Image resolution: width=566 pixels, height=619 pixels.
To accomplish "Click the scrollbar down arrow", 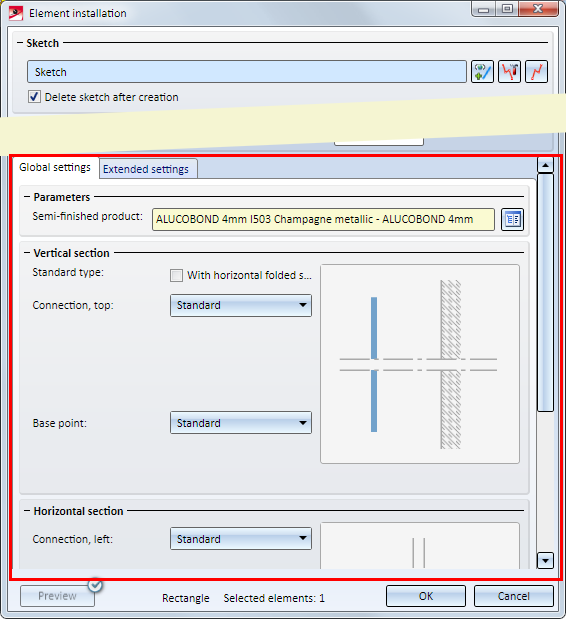I will pos(545,560).
